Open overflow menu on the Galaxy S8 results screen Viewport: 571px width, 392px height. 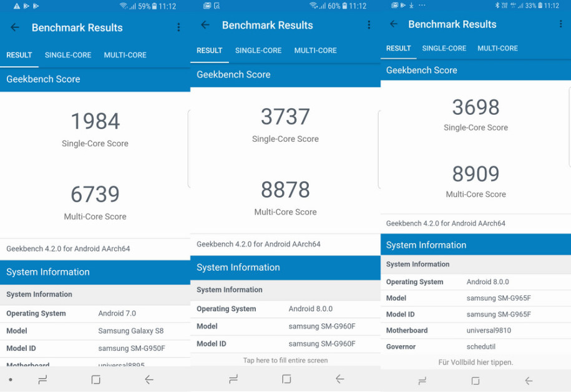click(x=178, y=27)
